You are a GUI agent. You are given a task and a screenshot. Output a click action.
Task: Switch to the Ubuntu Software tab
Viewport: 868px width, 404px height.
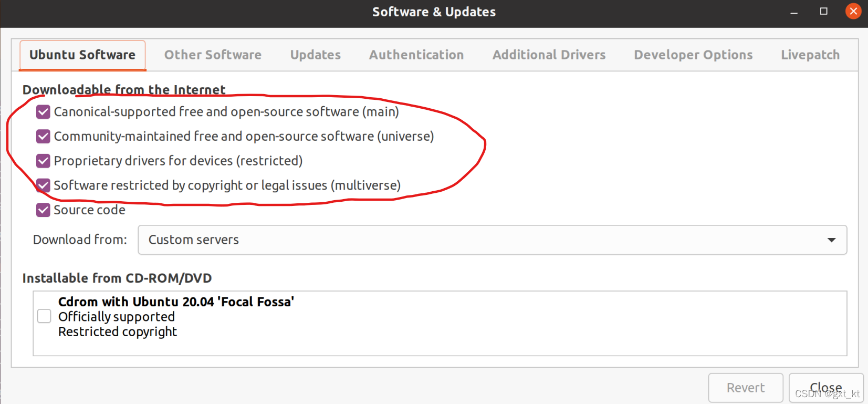tap(82, 55)
